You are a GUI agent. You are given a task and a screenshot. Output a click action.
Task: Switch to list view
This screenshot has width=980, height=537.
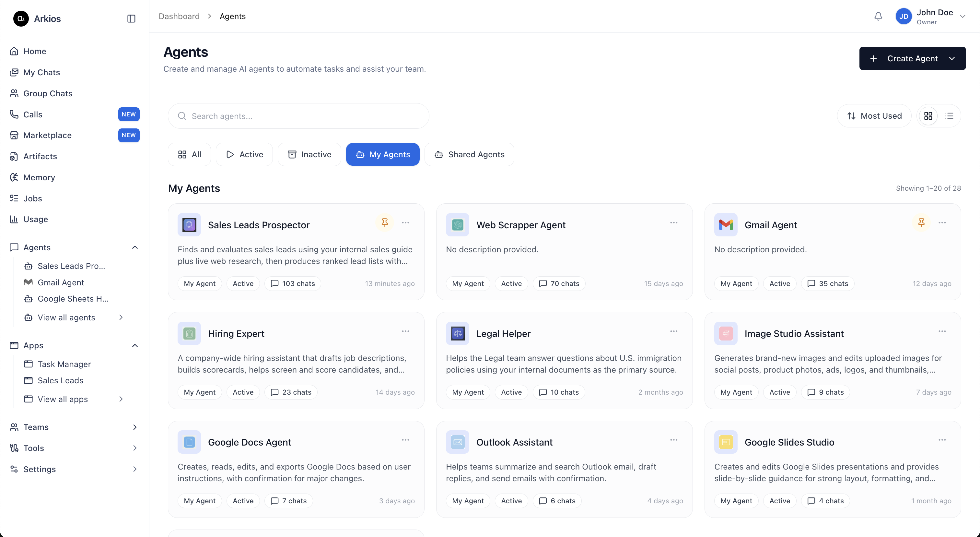pyautogui.click(x=949, y=116)
